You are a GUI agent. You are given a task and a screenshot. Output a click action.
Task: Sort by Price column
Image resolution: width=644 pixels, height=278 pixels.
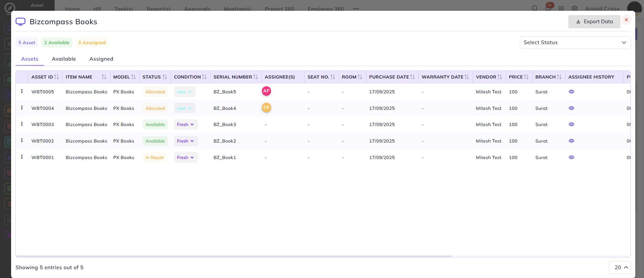[526, 77]
